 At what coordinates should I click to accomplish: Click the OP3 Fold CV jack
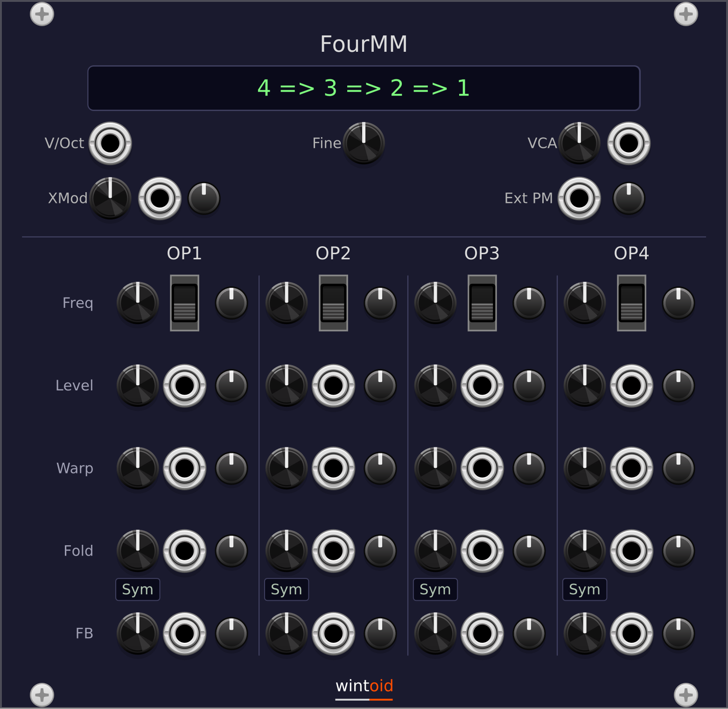click(482, 550)
